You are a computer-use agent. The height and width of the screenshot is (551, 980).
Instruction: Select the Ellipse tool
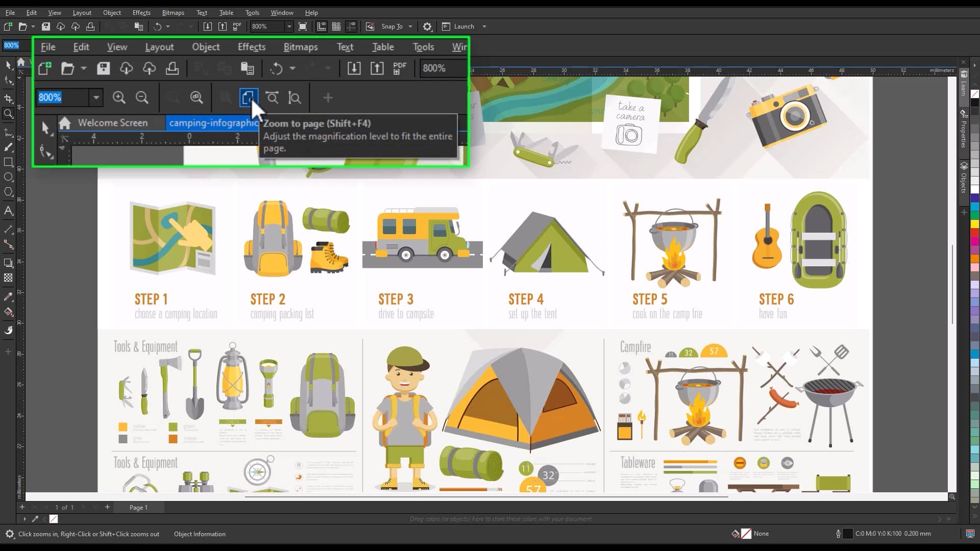tap(8, 177)
